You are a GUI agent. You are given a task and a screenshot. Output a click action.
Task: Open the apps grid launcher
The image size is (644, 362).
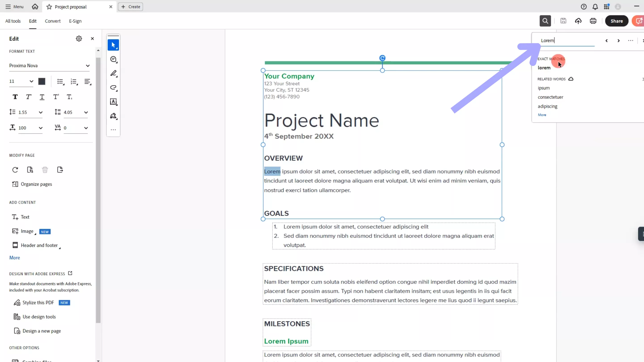[606, 7]
